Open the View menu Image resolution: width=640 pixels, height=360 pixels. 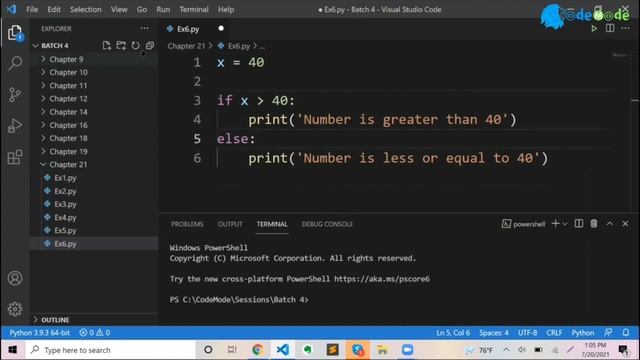(119, 9)
